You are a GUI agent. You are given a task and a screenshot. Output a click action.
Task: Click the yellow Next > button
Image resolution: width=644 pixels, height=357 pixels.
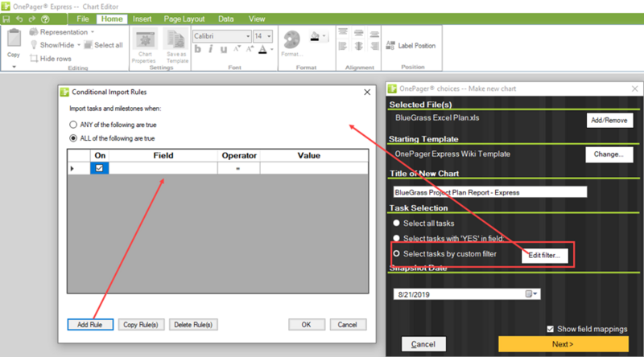(x=563, y=344)
